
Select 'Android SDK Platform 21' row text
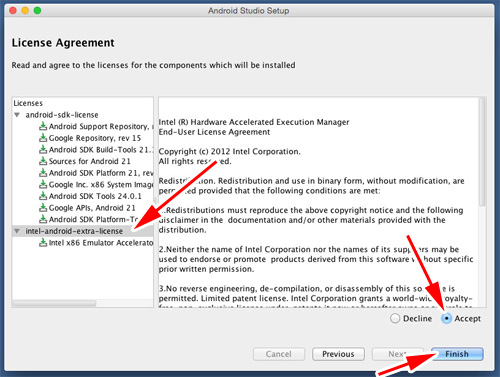101,173
